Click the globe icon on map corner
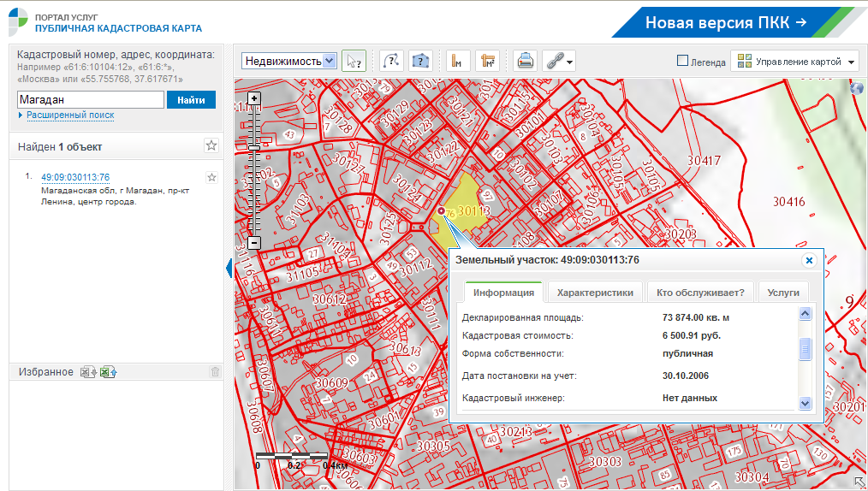 [856, 87]
